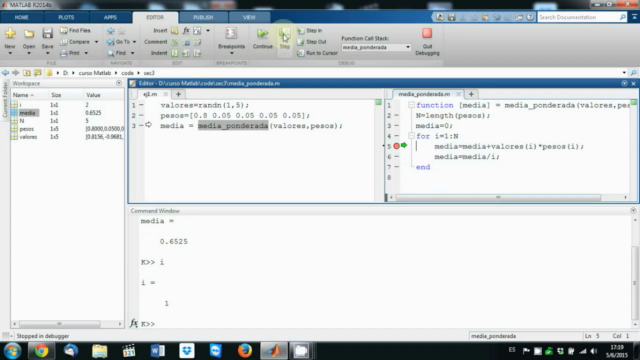Add new tab next to media_ponderada.m
The height and width of the screenshot is (360, 640).
click(x=471, y=94)
